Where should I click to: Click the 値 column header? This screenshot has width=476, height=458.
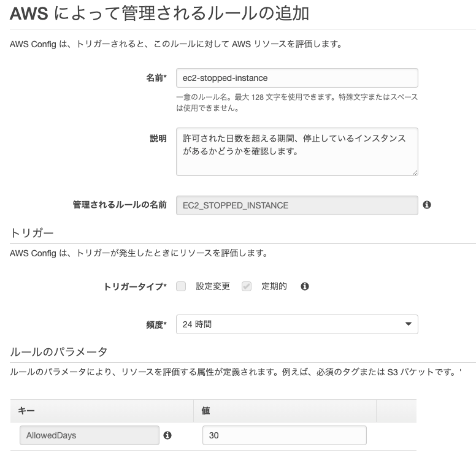[206, 411]
